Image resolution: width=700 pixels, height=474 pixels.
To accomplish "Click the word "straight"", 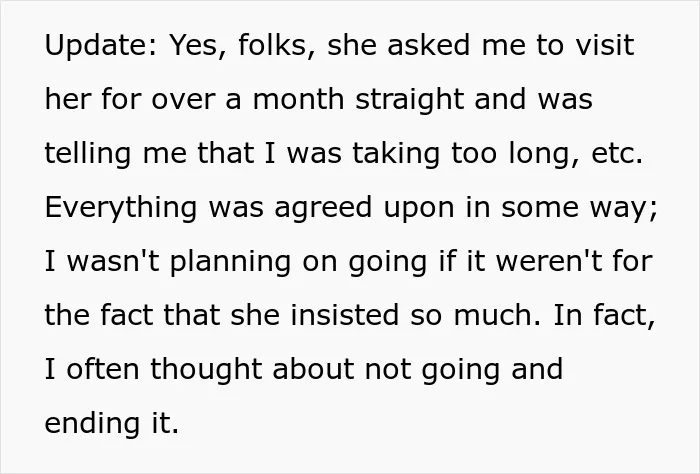I will click(x=409, y=100).
